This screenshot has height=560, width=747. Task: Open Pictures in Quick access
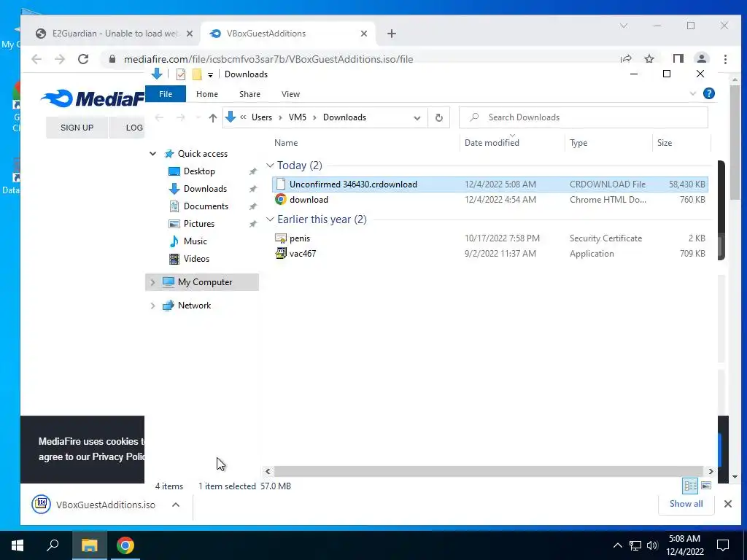[x=198, y=224]
